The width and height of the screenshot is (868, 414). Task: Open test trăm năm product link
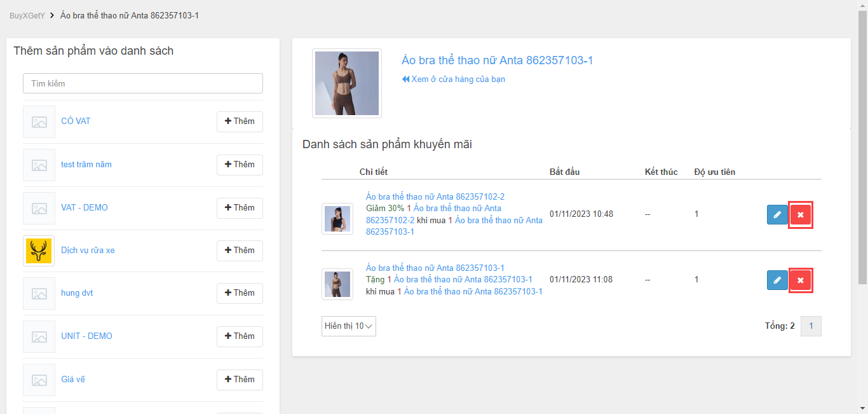pos(86,164)
